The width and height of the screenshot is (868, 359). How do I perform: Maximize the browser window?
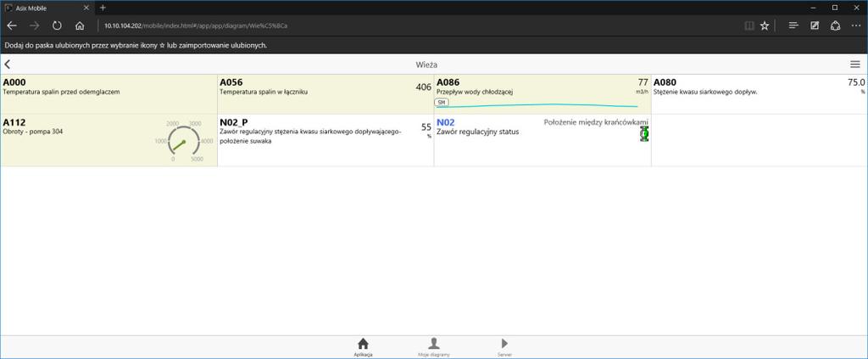pyautogui.click(x=835, y=8)
